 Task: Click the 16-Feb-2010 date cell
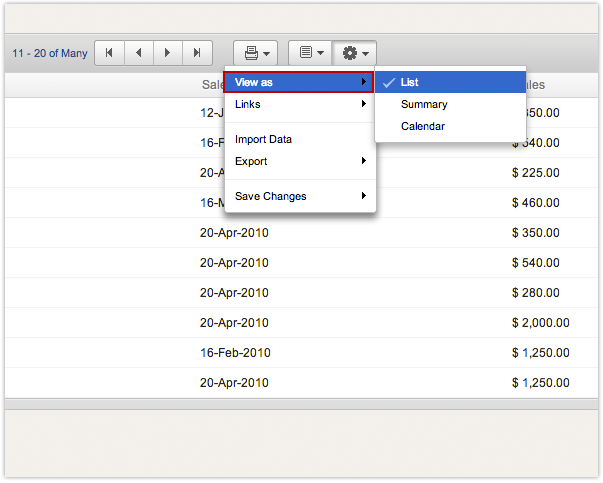coord(235,353)
